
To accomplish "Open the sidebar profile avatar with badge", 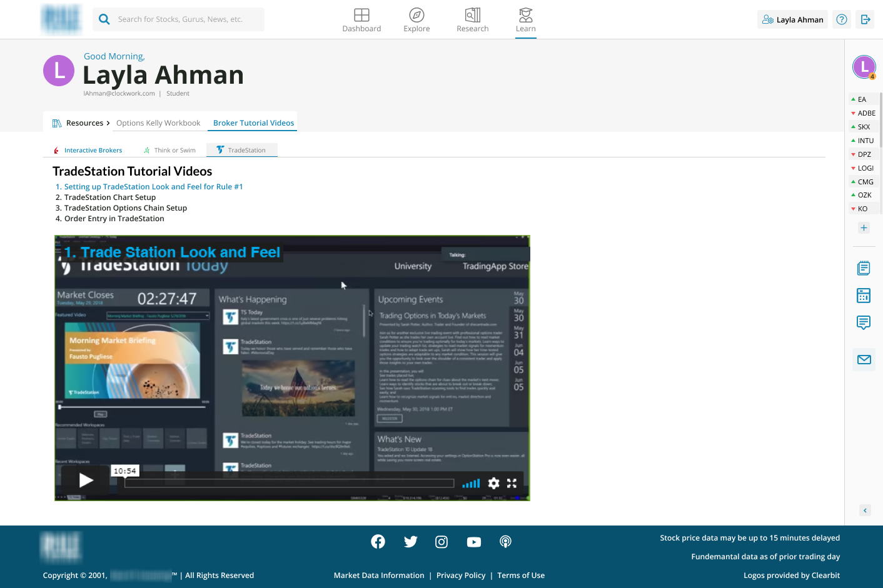I will [864, 67].
